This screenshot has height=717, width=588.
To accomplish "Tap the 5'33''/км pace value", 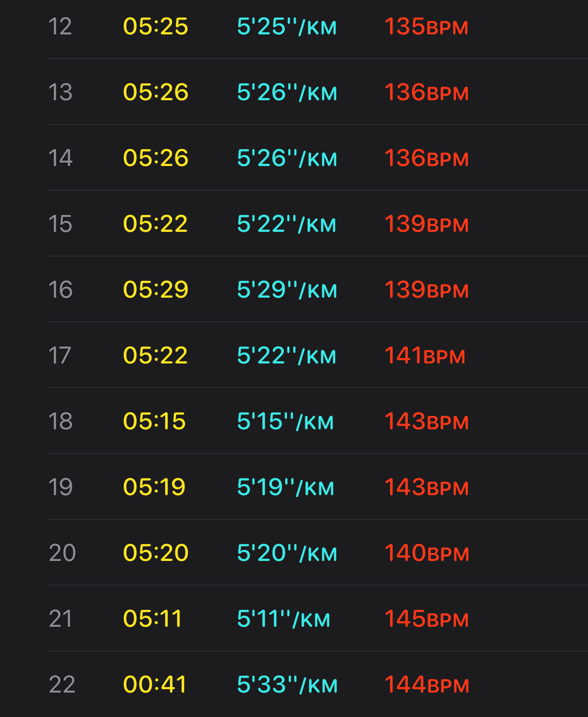I will pos(287,685).
